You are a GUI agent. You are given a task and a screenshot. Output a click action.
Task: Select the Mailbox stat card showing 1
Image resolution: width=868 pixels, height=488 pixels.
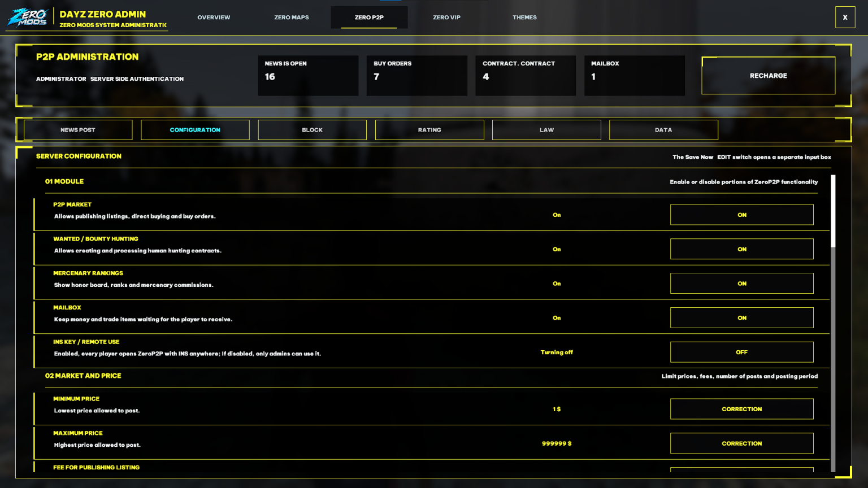pos(635,75)
